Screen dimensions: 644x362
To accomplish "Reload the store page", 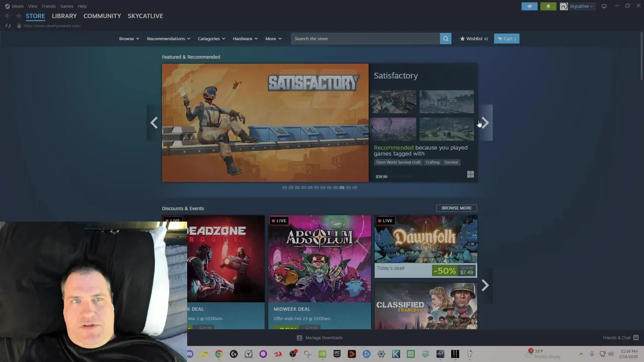I will click(x=8, y=26).
